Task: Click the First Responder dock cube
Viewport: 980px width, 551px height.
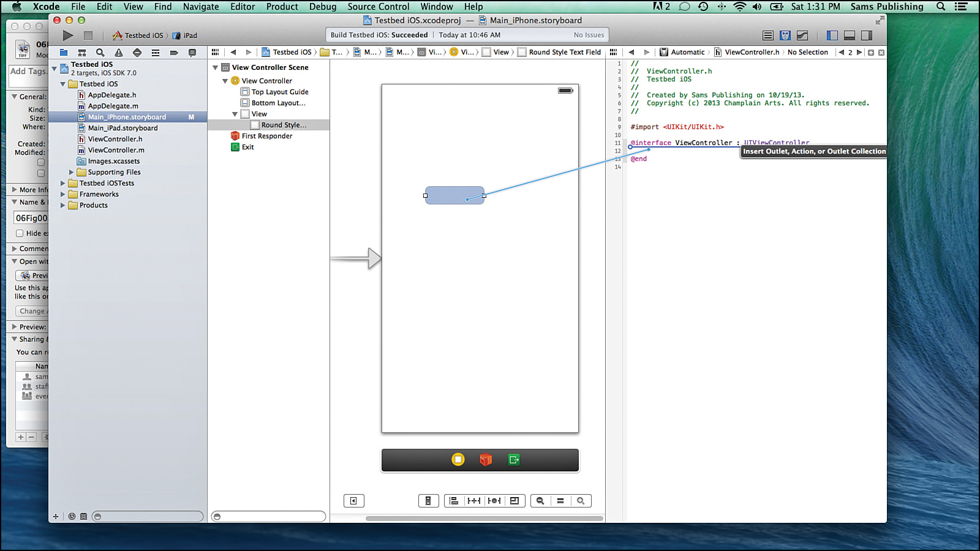Action: 486,460
